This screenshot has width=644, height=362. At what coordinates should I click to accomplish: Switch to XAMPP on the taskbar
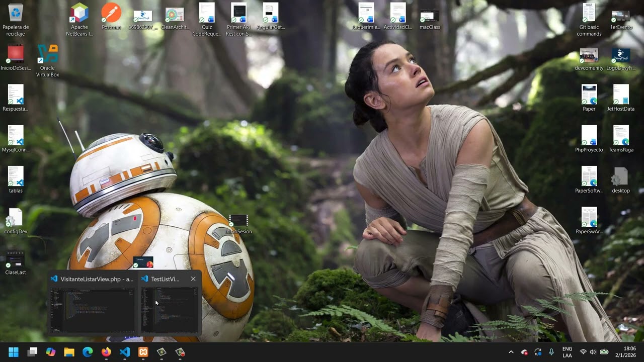[x=143, y=352]
